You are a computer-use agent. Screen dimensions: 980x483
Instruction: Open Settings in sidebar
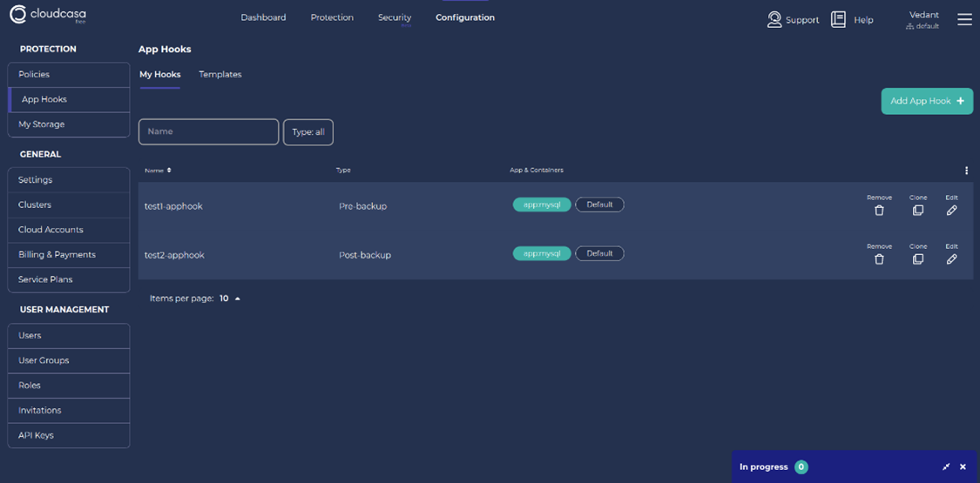pyautogui.click(x=69, y=180)
